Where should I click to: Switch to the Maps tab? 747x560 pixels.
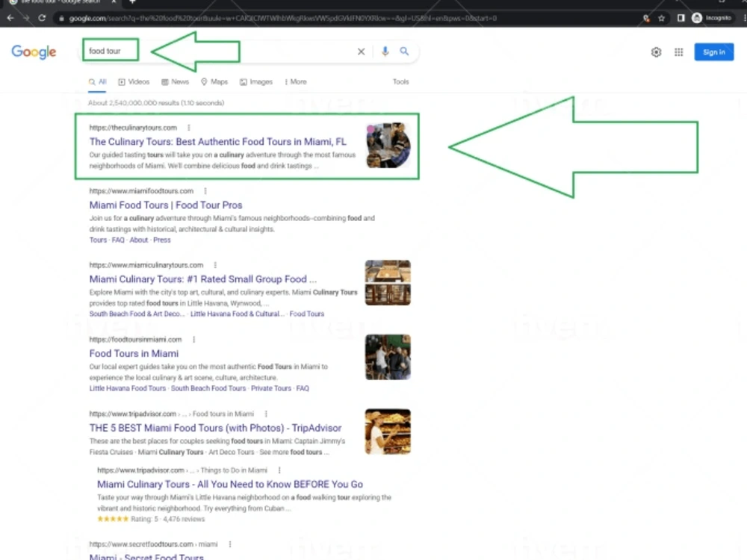[214, 82]
